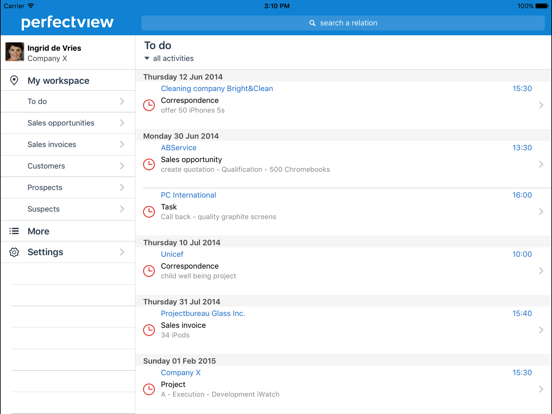The image size is (552, 414).
Task: Click the clock icon beside Company X project
Action: point(149,389)
